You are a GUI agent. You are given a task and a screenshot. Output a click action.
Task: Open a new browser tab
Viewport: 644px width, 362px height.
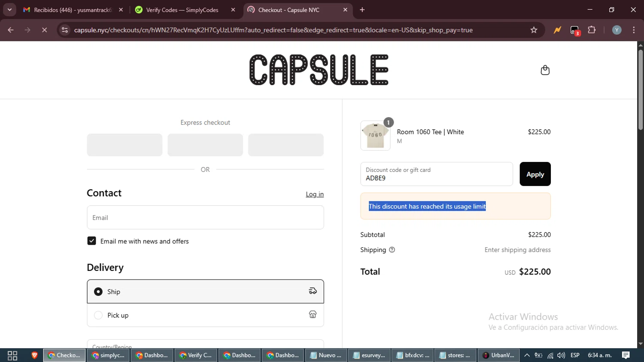(x=362, y=10)
